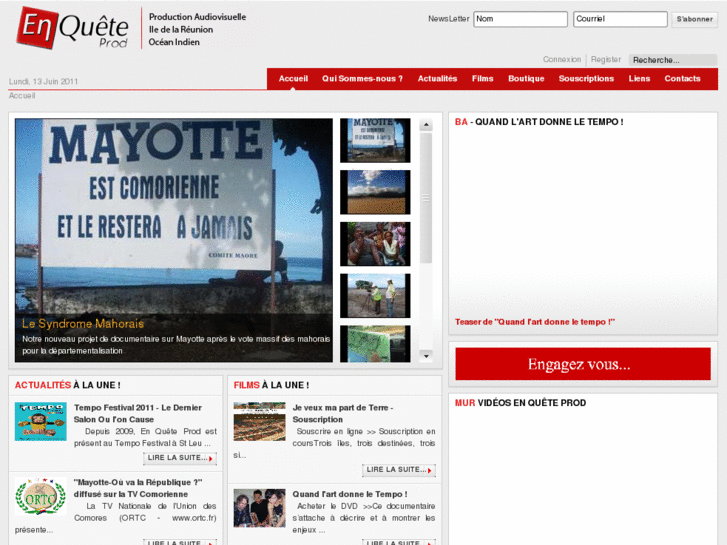Click the Actualités à la une heading
This screenshot has width=727, height=545.
pyautogui.click(x=68, y=385)
